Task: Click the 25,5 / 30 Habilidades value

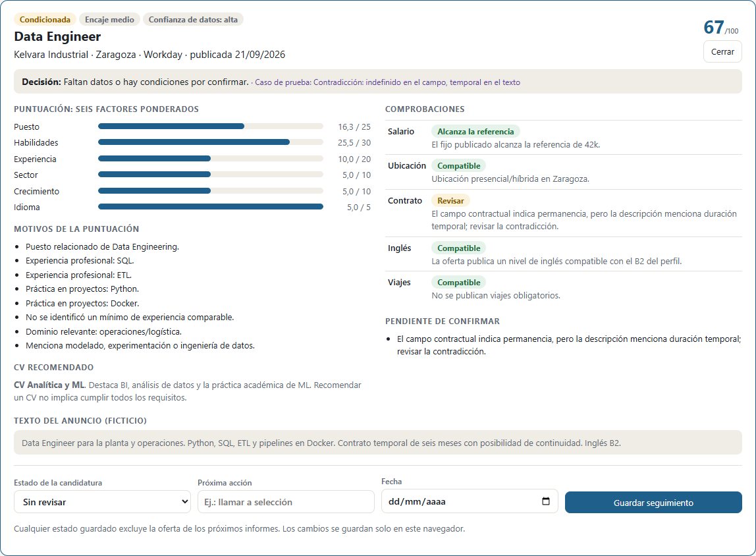Action: coord(354,143)
